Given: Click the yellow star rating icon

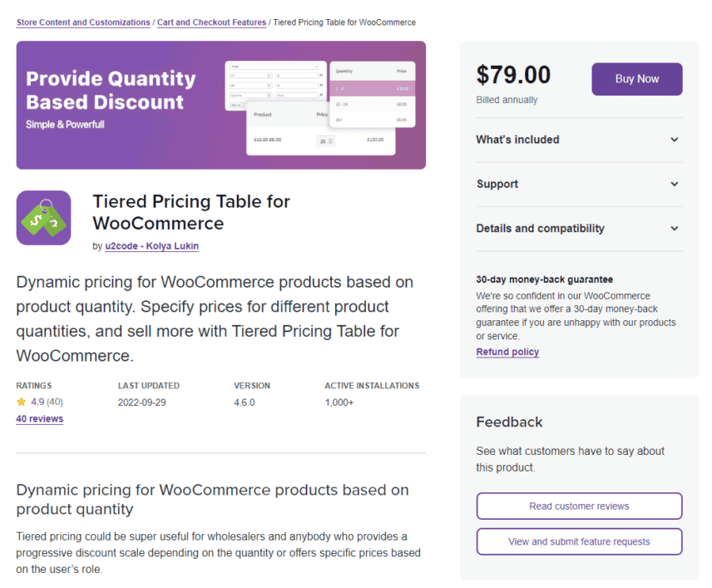Looking at the screenshot, I should tap(22, 402).
